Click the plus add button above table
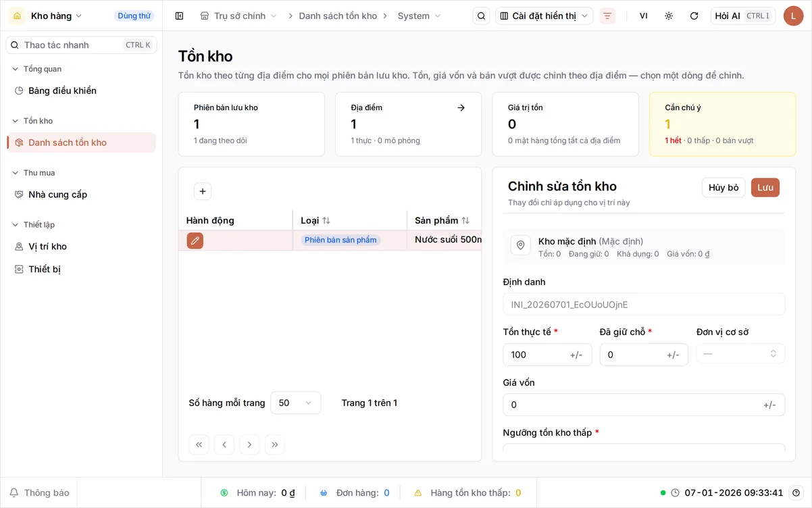Image resolution: width=812 pixels, height=508 pixels. coord(203,191)
